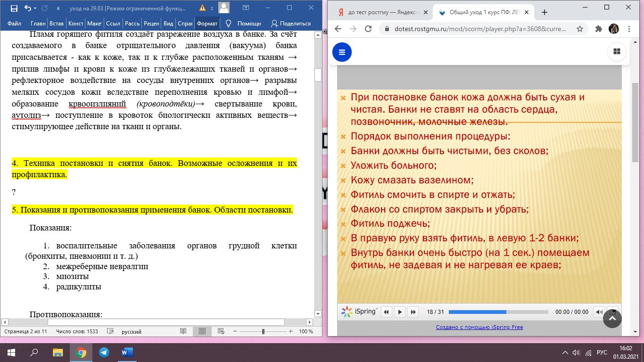This screenshot has height=362, width=644.
Task: Open the Файл menu in Word
Action: coord(14,23)
